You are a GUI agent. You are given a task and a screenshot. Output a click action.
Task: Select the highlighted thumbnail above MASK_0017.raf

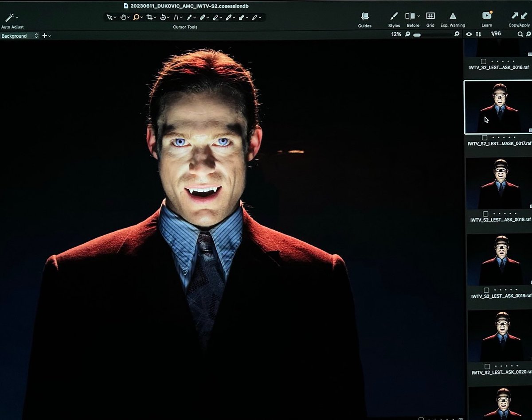click(498, 107)
